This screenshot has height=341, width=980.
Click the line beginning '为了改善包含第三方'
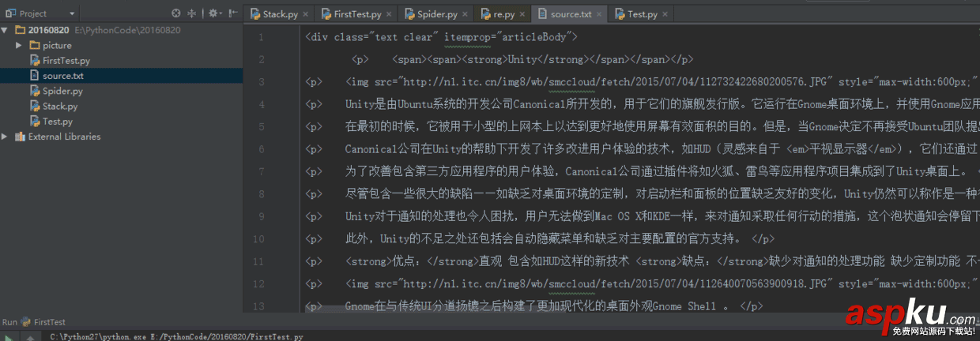(642, 171)
